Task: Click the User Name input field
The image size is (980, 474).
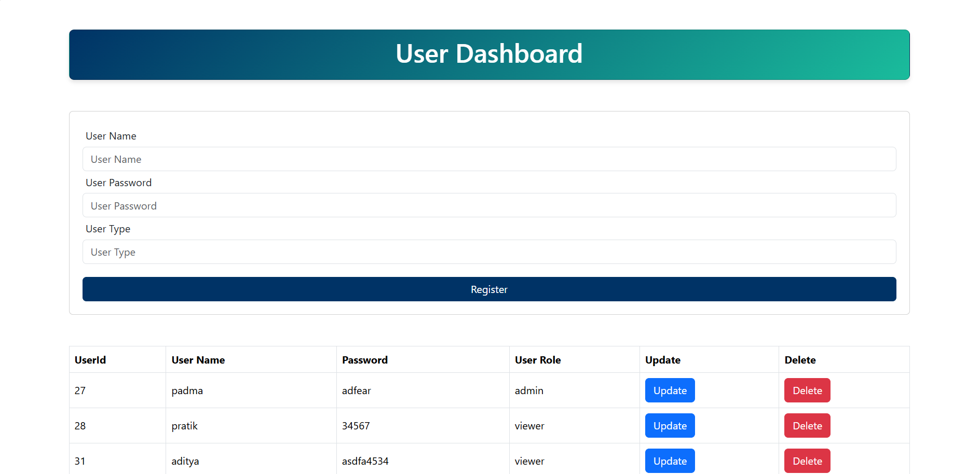Action: click(489, 159)
